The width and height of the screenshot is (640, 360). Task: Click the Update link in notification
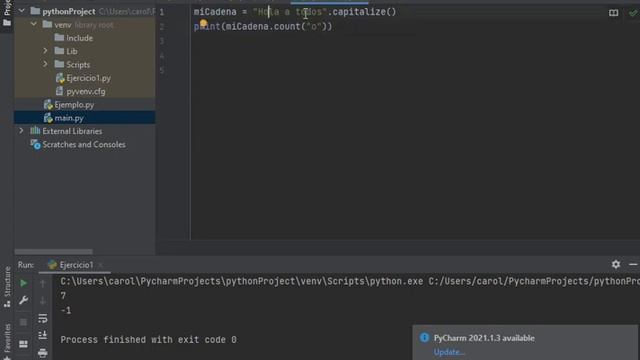[449, 352]
